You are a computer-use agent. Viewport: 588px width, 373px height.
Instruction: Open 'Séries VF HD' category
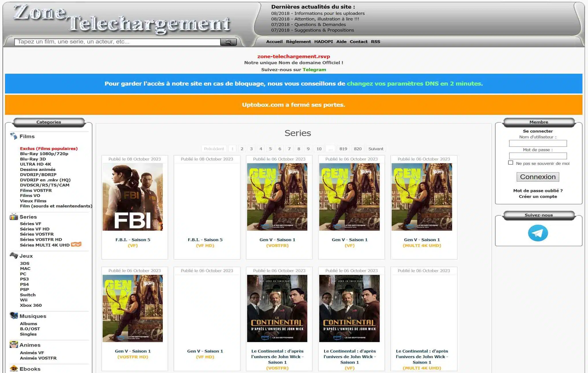point(34,229)
